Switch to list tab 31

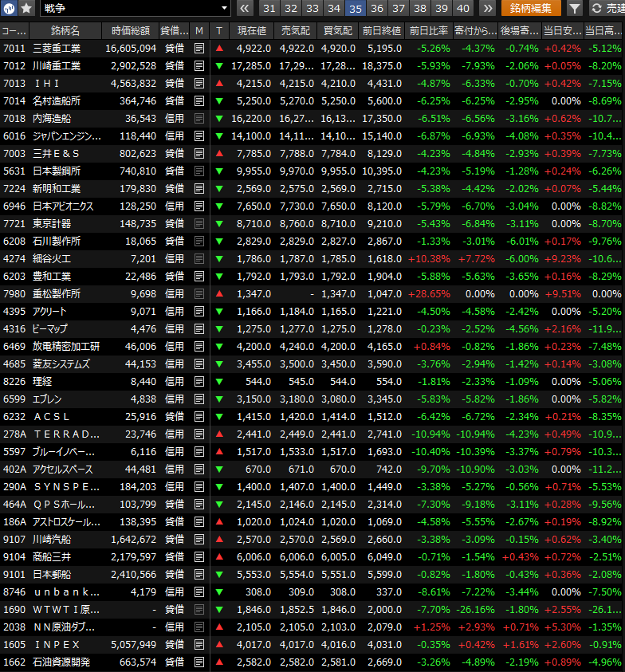click(269, 9)
